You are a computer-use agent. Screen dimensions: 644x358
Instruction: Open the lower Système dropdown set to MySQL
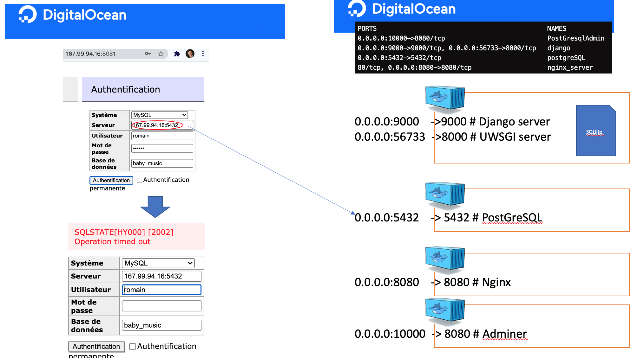158,263
